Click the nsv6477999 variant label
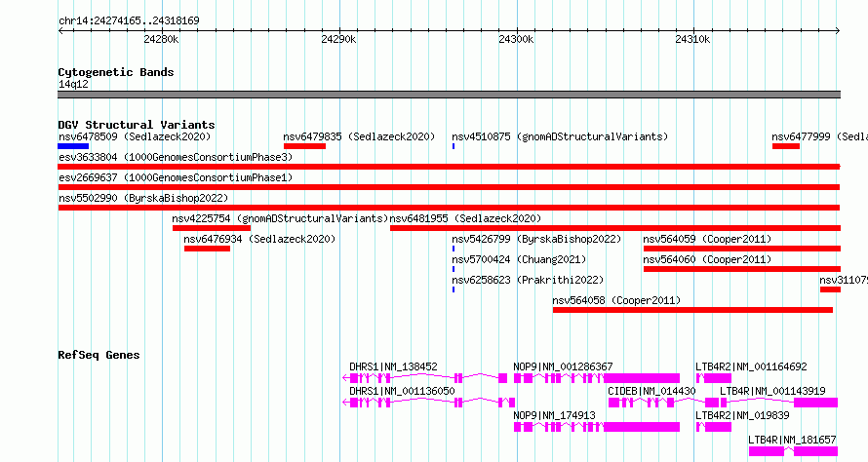868x462 pixels. pyautogui.click(x=819, y=136)
